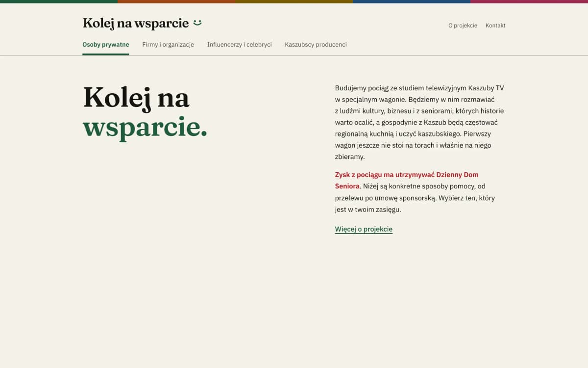
Task: Click the paragraph starting Budujemy pociąg ze studiem
Action: pyautogui.click(x=420, y=123)
